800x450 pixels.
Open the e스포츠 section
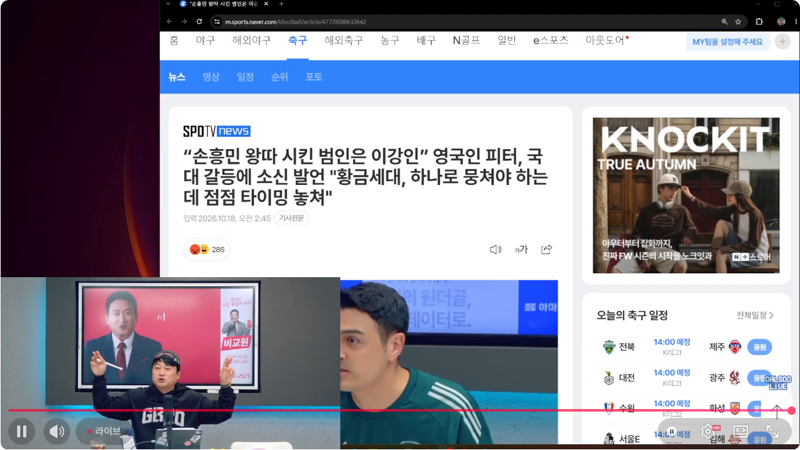(551, 40)
